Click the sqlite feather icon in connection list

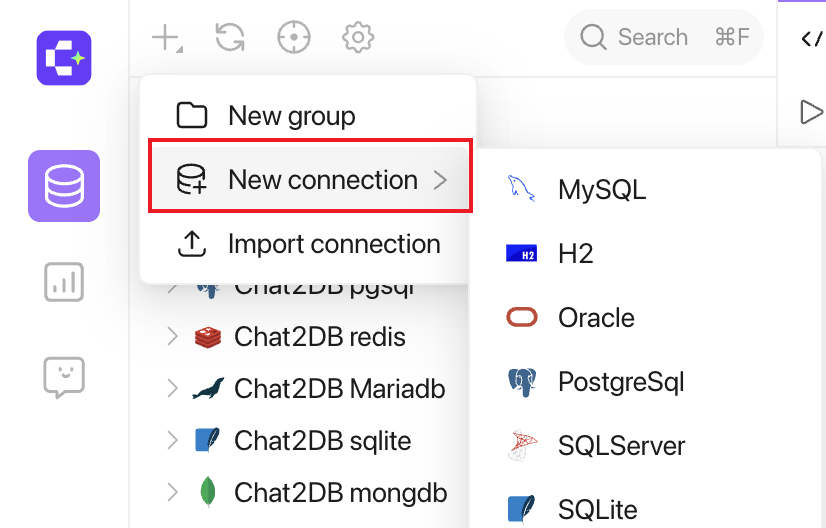208,440
